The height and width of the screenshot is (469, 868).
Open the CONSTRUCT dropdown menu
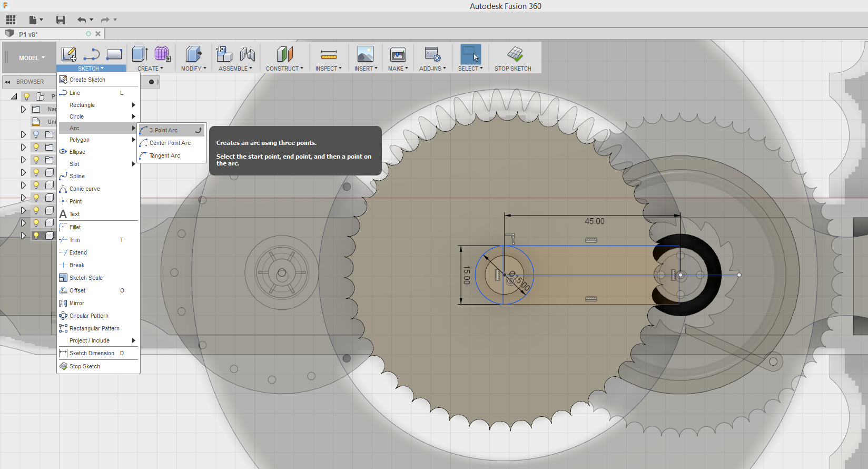284,69
